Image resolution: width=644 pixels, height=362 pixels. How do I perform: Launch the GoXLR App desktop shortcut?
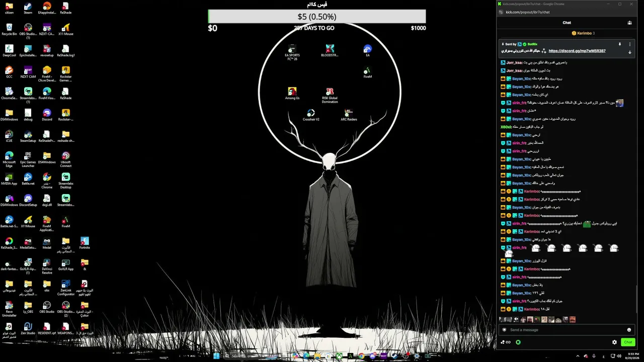[x=65, y=265]
